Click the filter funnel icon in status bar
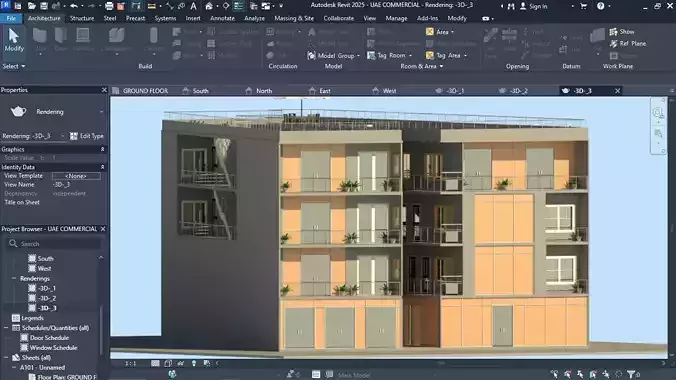Image resolution: width=676 pixels, height=380 pixels. (x=631, y=374)
